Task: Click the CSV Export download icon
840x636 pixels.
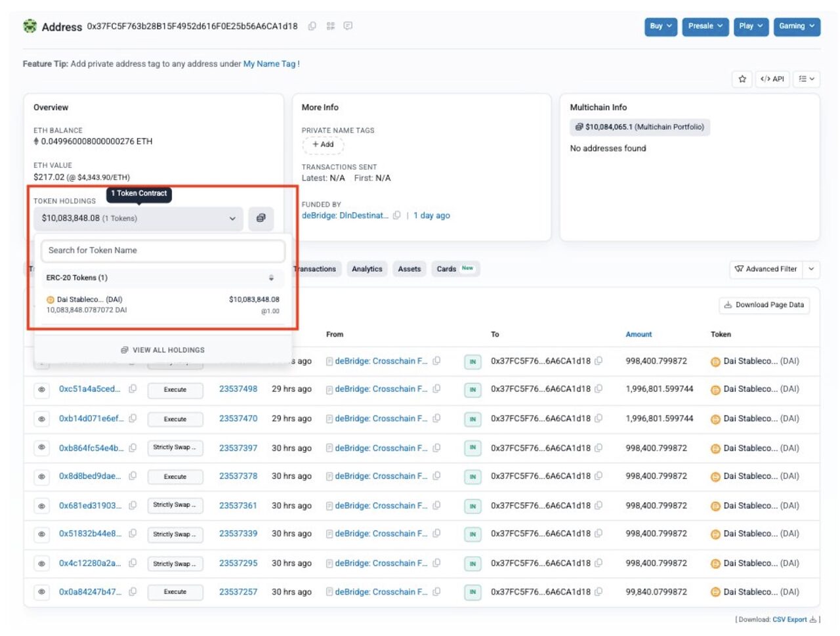Action: [813, 620]
